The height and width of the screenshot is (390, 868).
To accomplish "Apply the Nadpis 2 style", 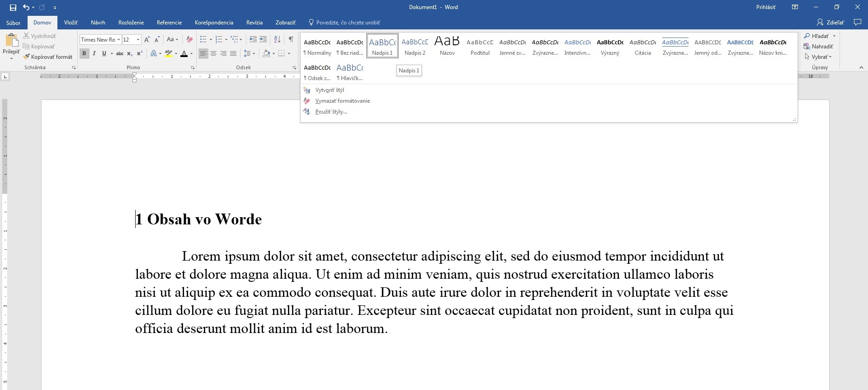I will [415, 46].
